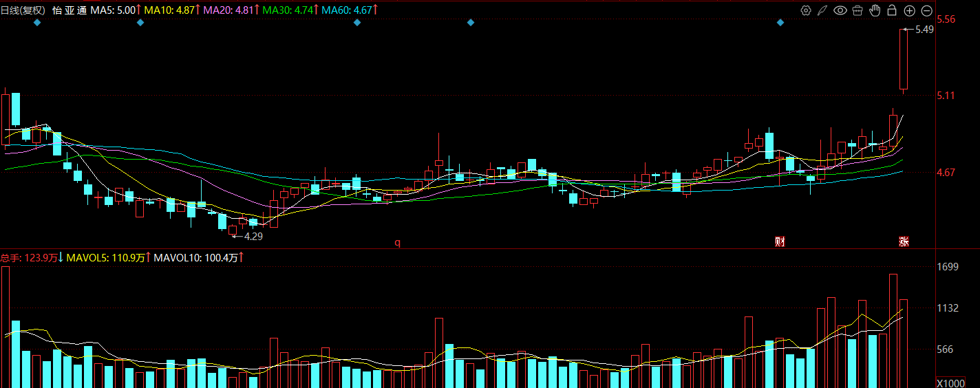Image resolution: width=980 pixels, height=388 pixels.
Task: Select the MA5: 5.00 indicator label
Action: click(x=116, y=10)
